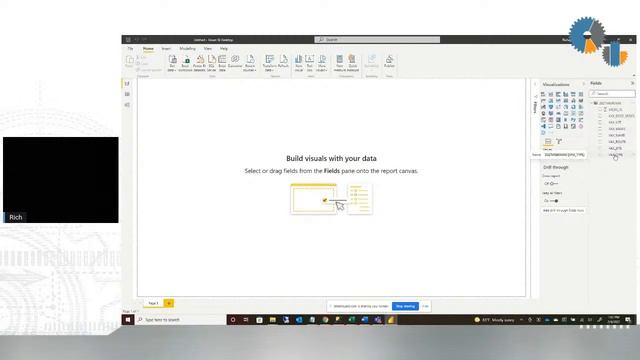Switch to Model view in left sidebar
This screenshot has width=640, height=360.
(x=127, y=105)
